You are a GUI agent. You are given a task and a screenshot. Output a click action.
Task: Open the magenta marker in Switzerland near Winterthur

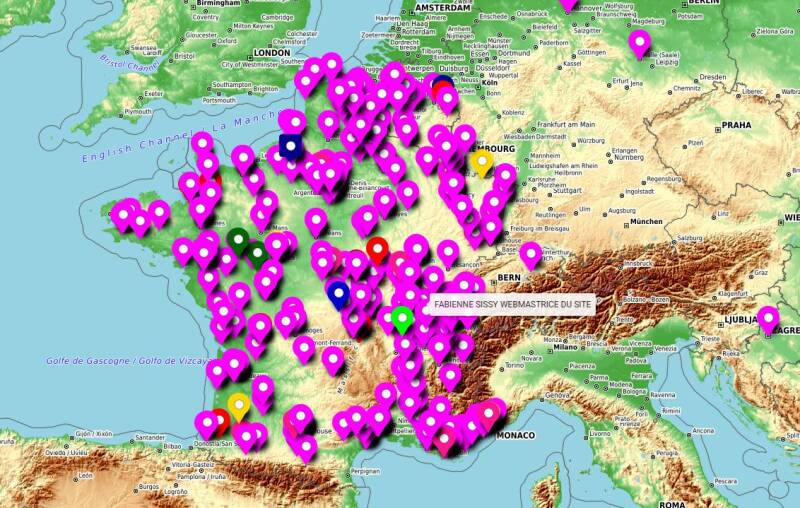[531, 255]
